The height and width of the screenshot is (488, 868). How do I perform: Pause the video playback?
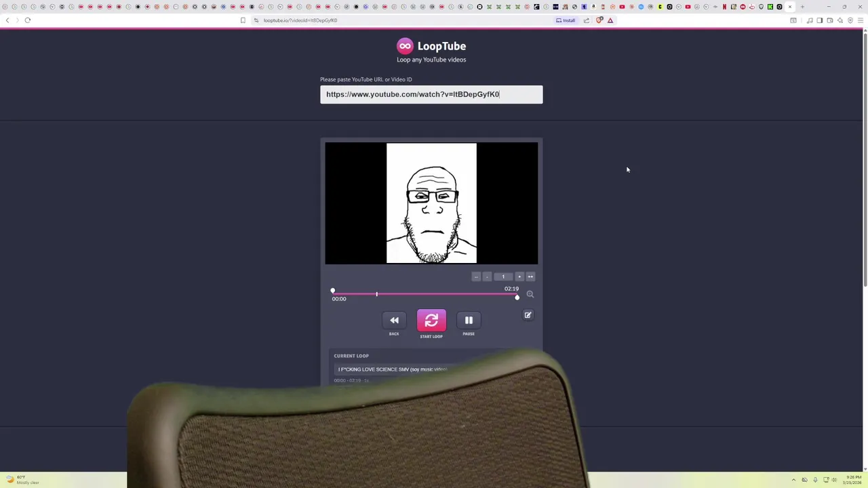coord(469,321)
